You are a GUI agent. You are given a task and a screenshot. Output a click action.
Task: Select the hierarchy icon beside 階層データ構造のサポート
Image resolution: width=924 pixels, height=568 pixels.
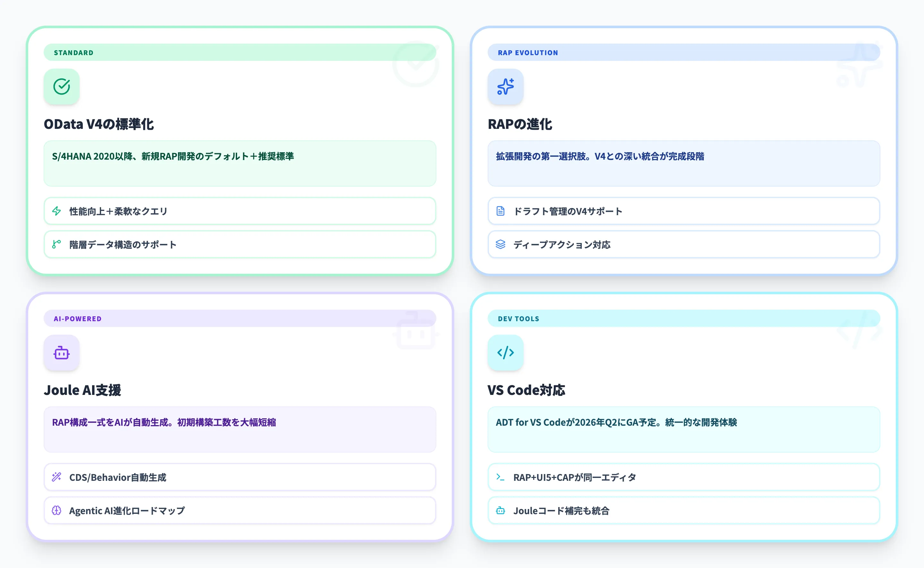coord(56,245)
